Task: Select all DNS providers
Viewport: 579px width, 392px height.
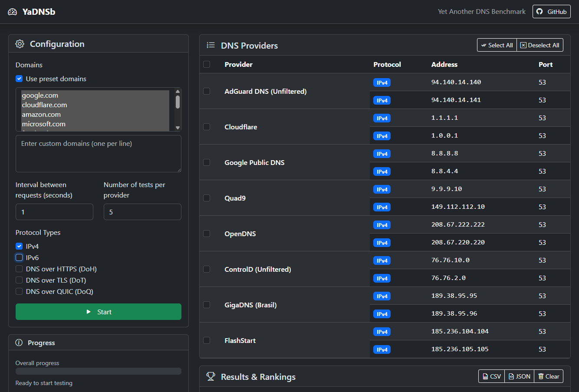Action: pos(497,45)
